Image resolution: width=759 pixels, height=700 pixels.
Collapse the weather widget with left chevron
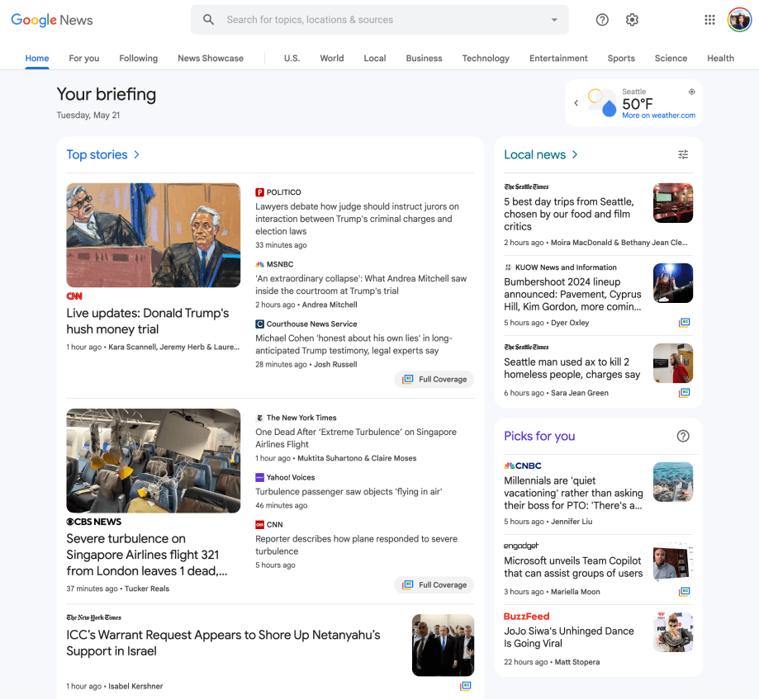[576, 102]
